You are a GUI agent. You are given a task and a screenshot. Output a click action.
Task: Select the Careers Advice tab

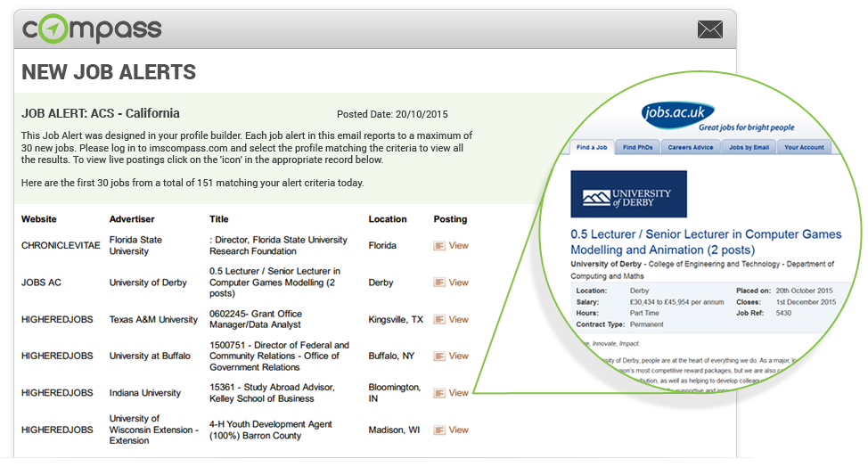(691, 147)
